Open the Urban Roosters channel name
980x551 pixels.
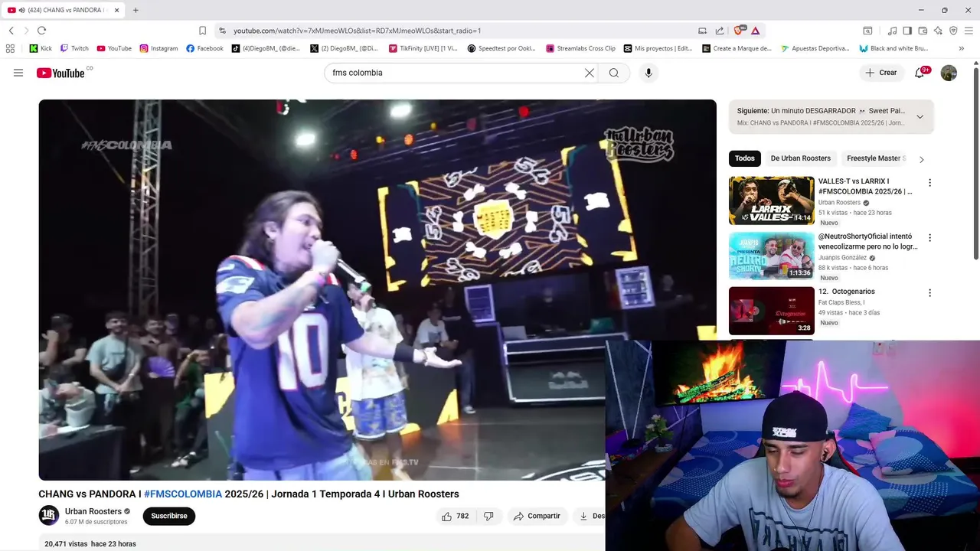[x=93, y=511]
